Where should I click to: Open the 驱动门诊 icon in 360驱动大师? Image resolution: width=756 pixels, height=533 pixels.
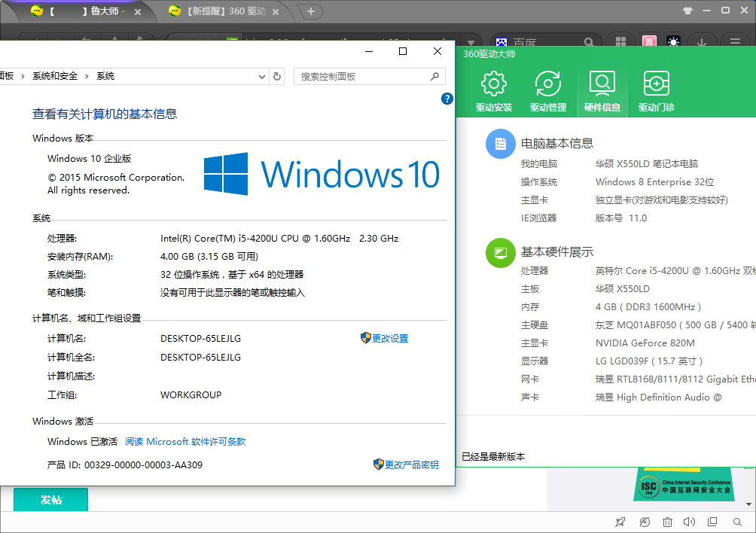[656, 84]
